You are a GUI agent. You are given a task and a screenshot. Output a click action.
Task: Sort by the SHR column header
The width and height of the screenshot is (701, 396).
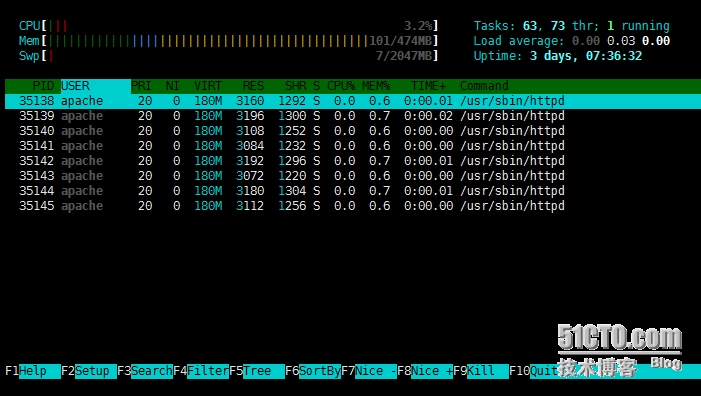(296, 86)
